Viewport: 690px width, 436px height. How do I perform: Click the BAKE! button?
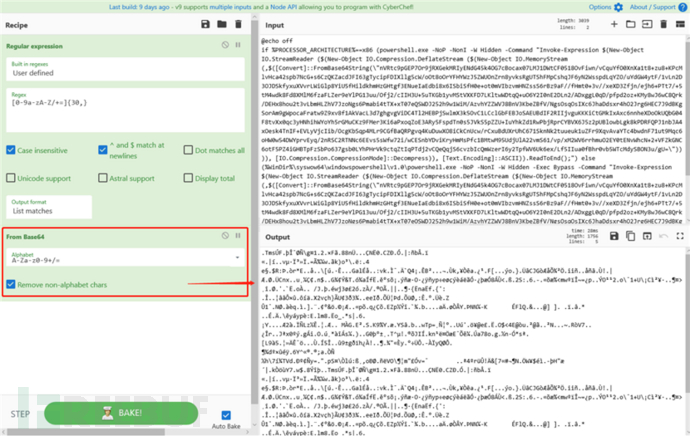121,413
